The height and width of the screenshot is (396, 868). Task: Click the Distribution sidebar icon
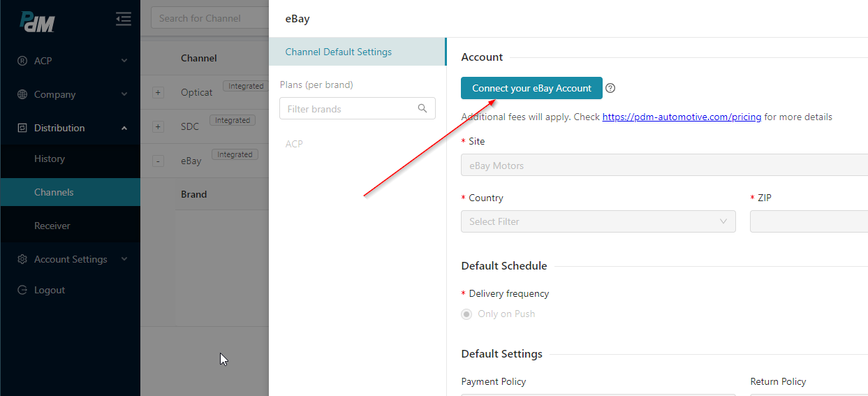tap(22, 128)
